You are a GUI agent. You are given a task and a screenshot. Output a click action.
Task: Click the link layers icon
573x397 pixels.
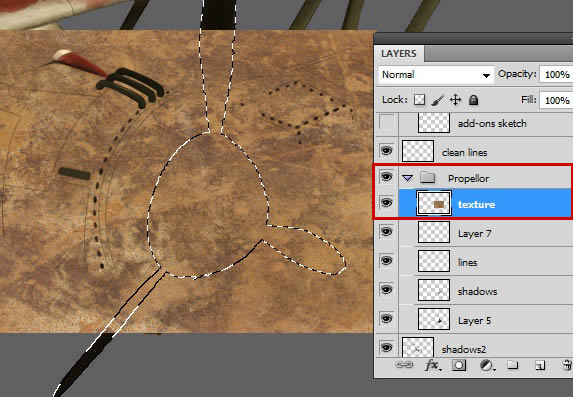coord(404,365)
